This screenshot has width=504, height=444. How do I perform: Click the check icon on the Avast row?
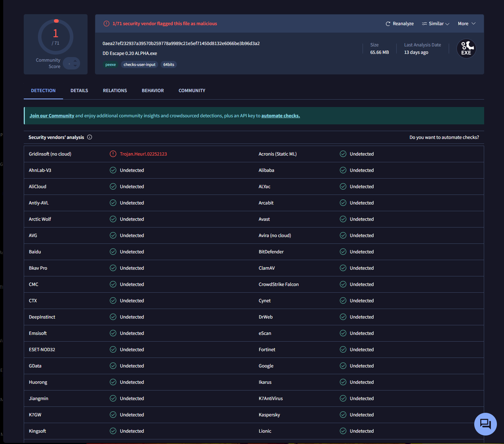click(x=343, y=219)
